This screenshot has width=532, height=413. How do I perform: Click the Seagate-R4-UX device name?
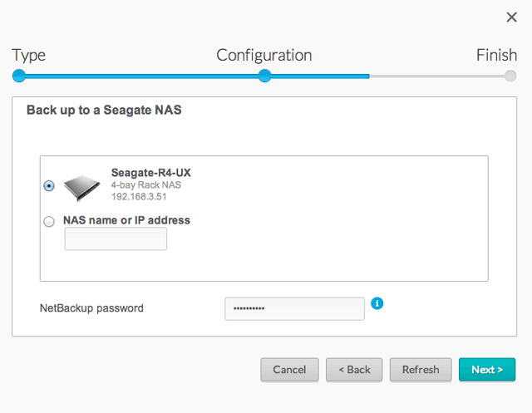[x=145, y=173]
